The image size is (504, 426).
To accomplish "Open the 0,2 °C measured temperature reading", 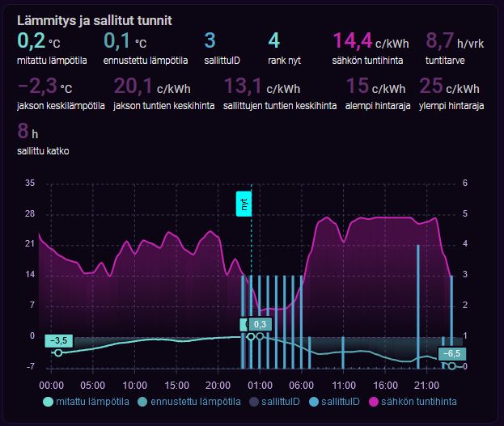I will click(38, 41).
